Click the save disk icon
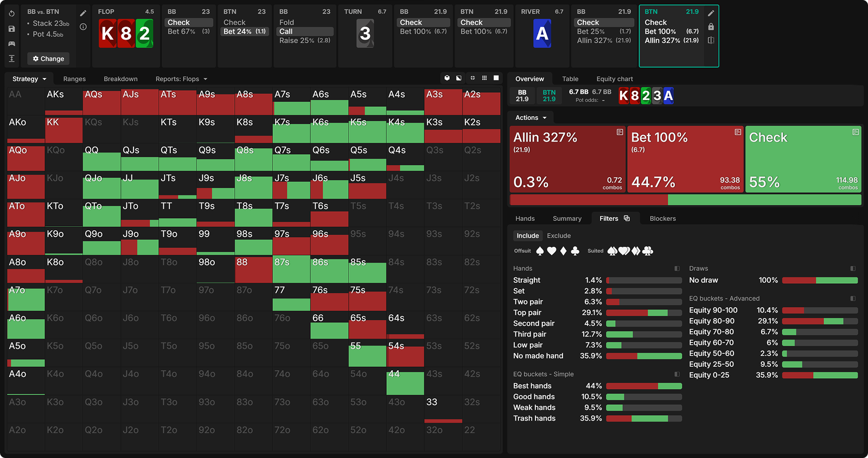 click(x=12, y=29)
